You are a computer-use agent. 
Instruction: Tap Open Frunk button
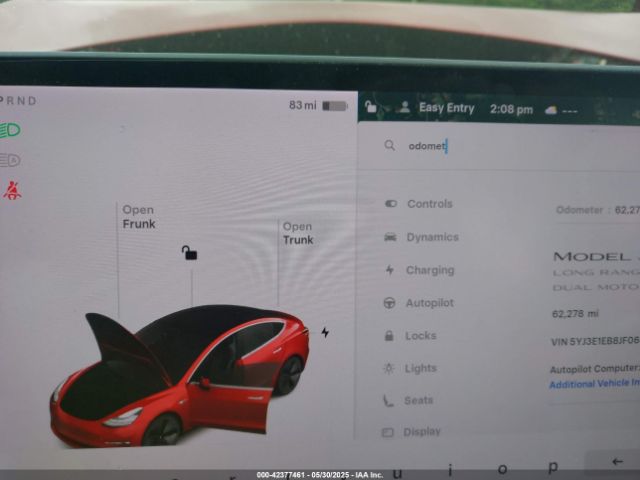coord(139,217)
